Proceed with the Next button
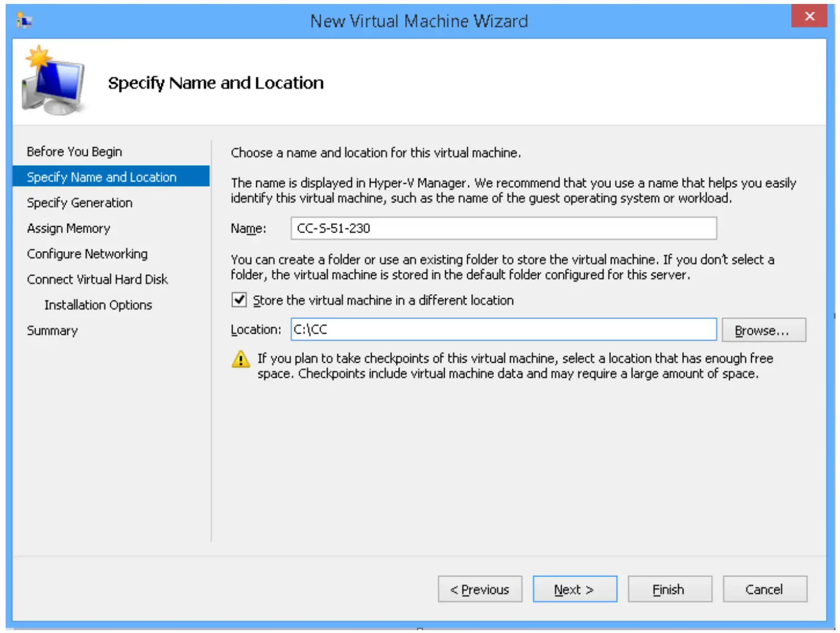 (575, 589)
